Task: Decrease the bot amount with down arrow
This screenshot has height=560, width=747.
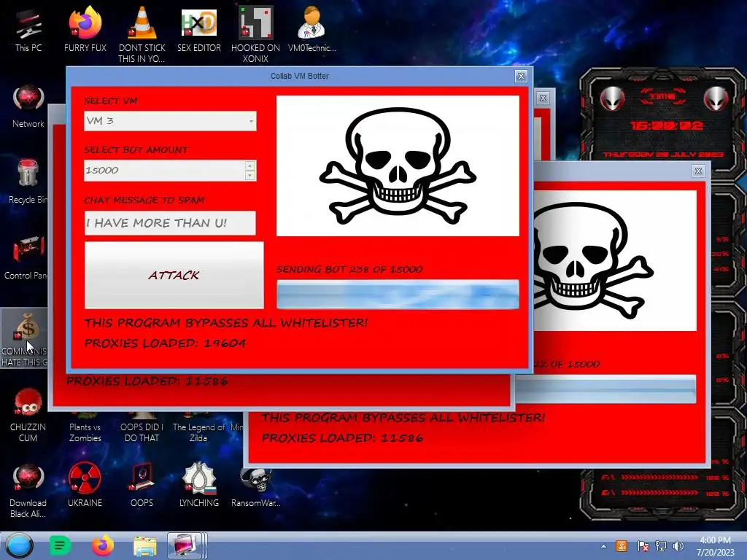Action: pos(250,175)
